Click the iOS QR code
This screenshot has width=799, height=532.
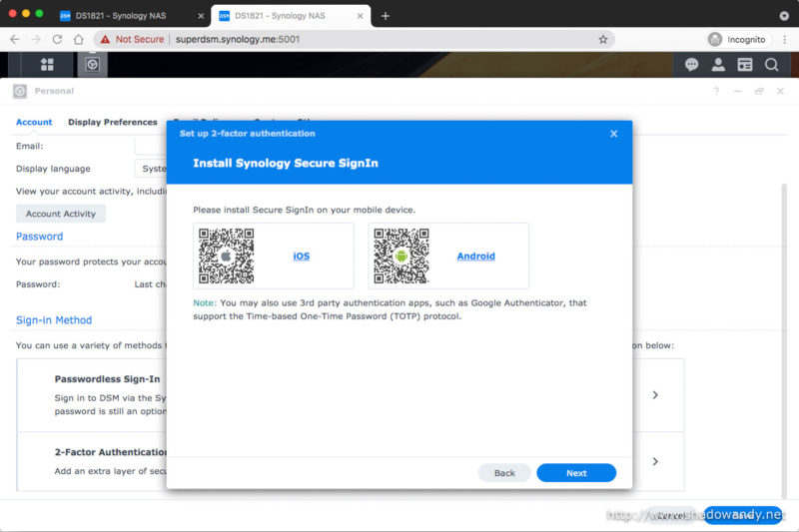[227, 257]
